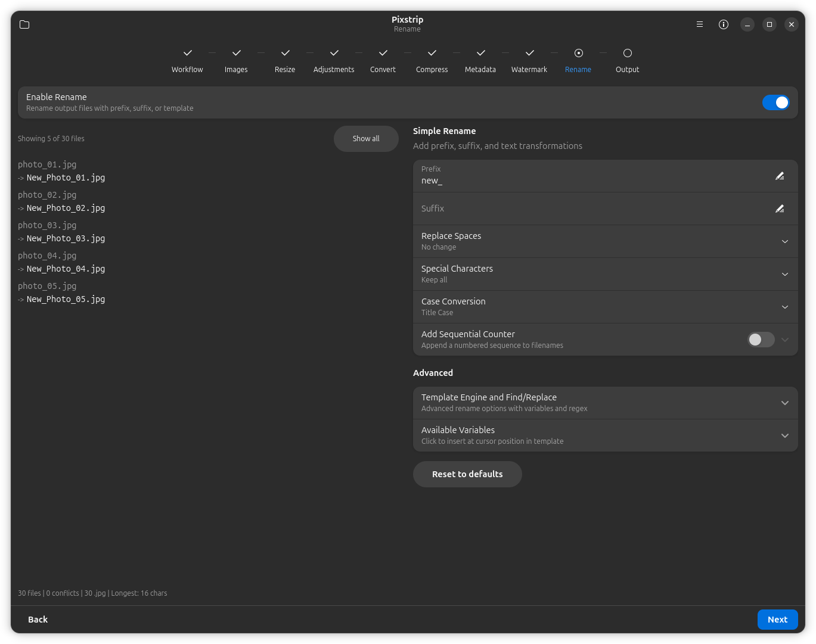Disable the Enable Rename switch
Screen dimensions: 816x644
click(775, 102)
